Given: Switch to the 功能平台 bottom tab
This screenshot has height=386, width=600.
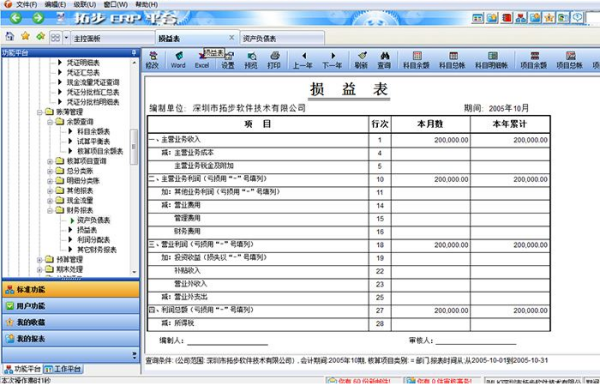Looking at the screenshot, I should click(x=23, y=369).
